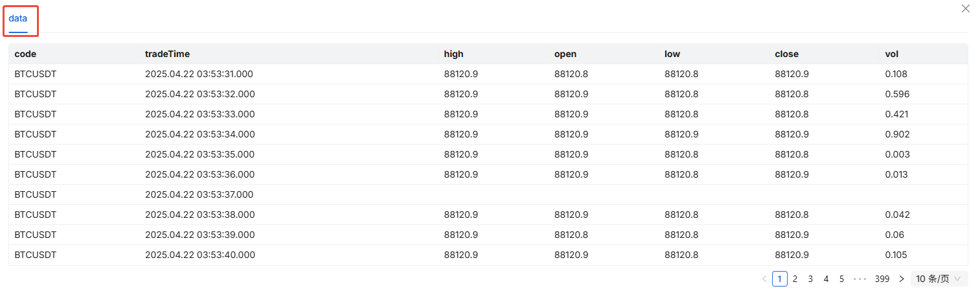Close the data panel with X icon

(x=965, y=8)
